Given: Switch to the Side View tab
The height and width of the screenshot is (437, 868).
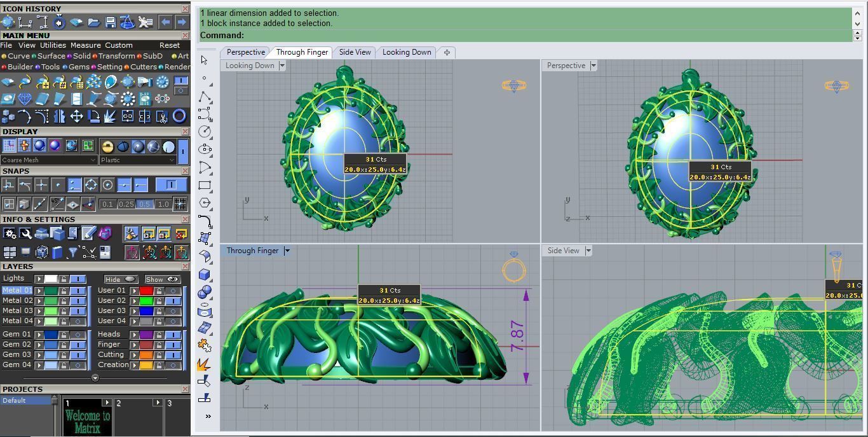Looking at the screenshot, I should [355, 52].
